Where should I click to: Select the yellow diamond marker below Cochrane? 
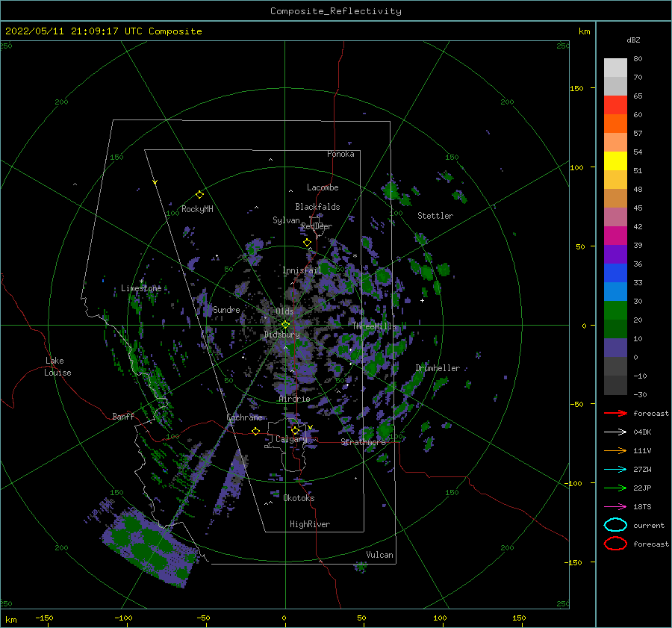pyautogui.click(x=255, y=432)
